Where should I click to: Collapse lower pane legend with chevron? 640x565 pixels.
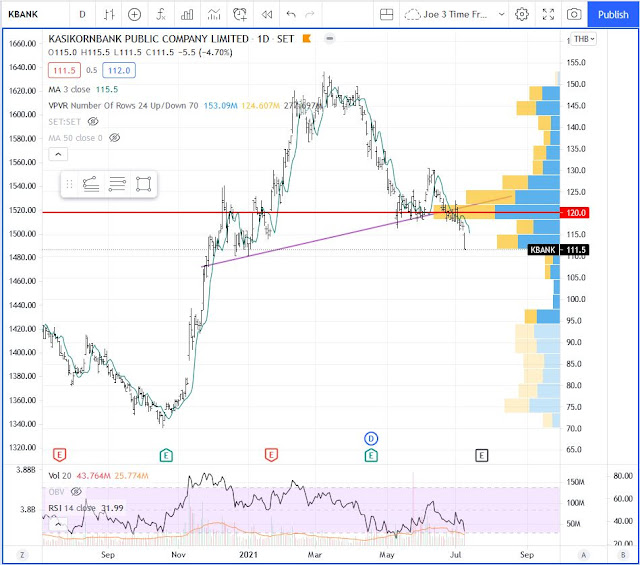click(x=58, y=524)
